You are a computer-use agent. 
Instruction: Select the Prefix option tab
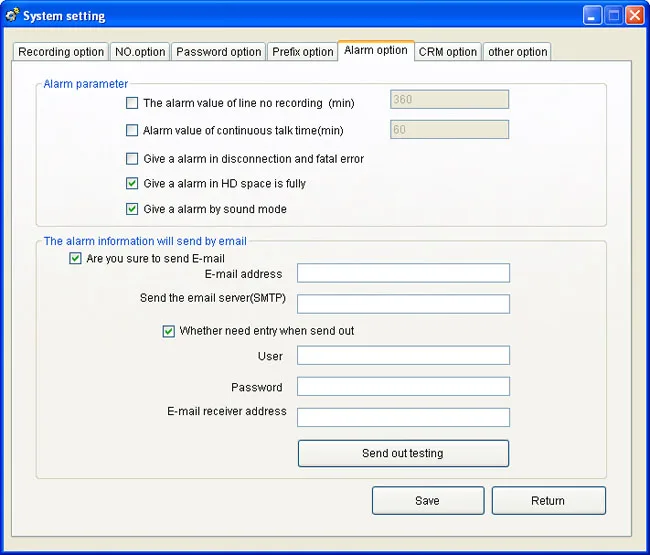point(303,52)
